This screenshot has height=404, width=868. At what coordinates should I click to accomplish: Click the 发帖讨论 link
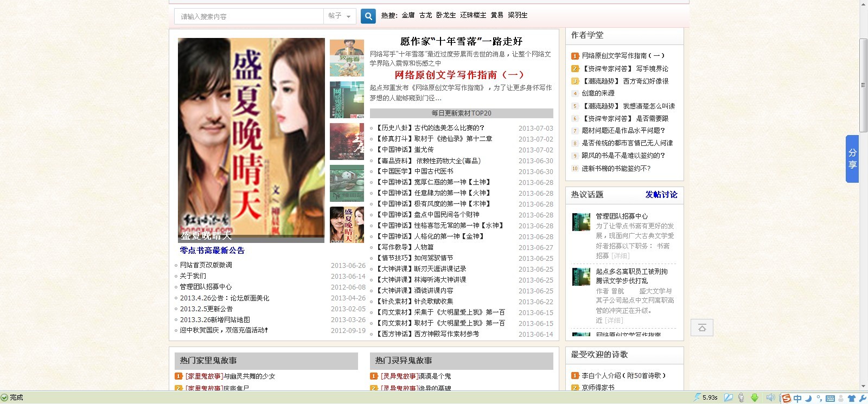[661, 195]
